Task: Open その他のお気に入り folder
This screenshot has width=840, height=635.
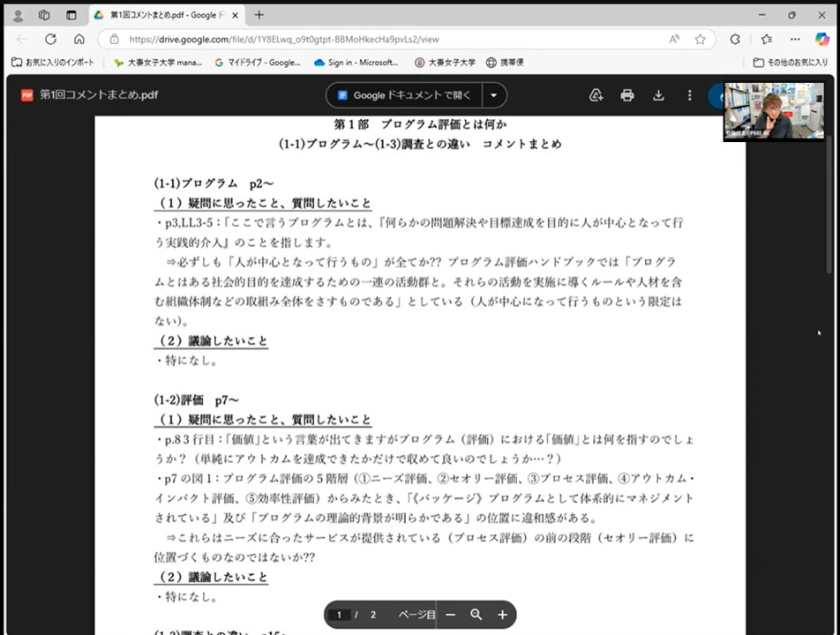Action: [x=790, y=63]
